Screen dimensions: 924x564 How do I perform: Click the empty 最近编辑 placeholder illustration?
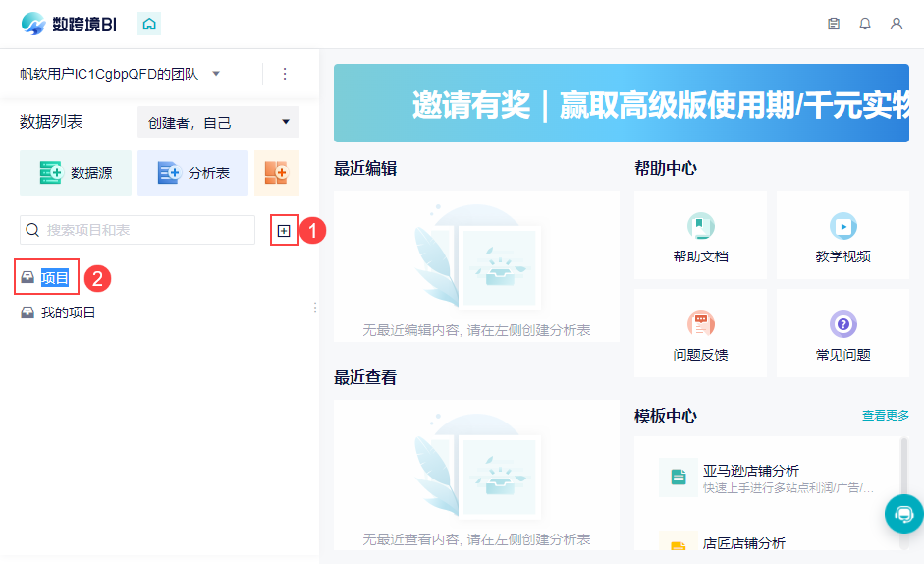tap(476, 257)
